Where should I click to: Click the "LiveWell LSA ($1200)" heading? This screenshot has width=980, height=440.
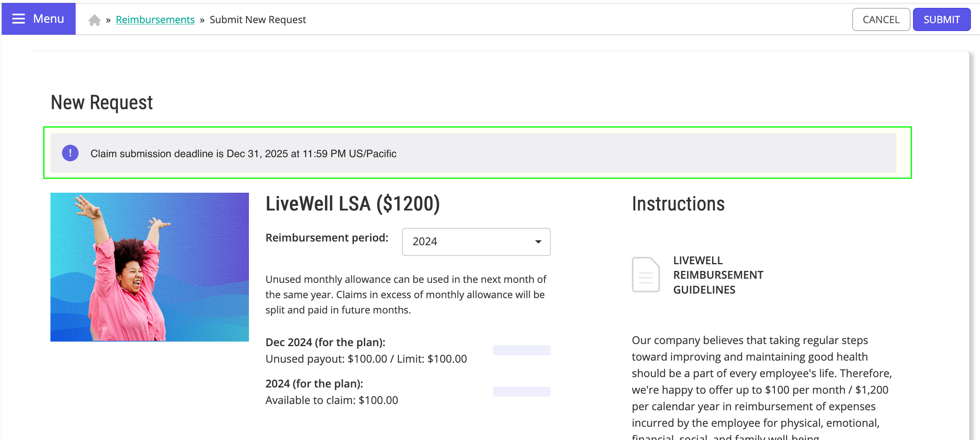point(353,204)
